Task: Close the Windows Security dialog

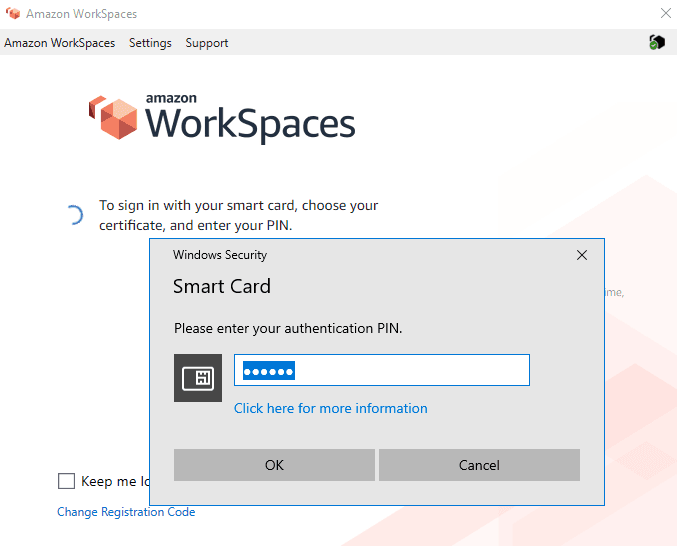Action: (x=582, y=255)
